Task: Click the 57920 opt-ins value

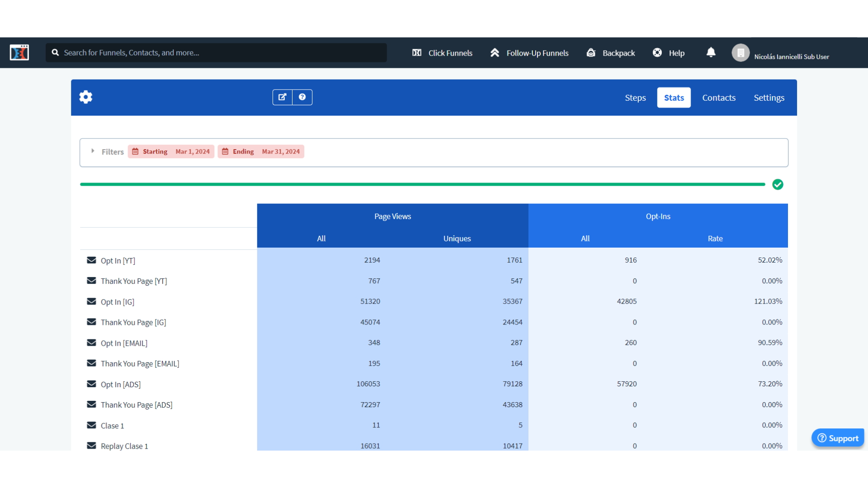Action: 627,384
